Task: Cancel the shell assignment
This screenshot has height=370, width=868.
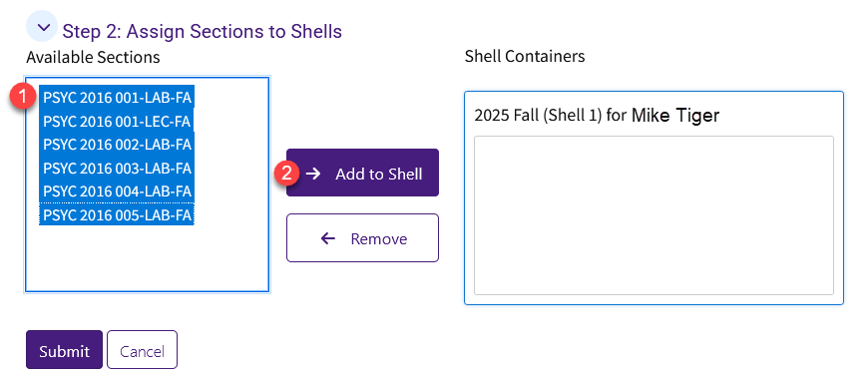Action: [x=143, y=349]
